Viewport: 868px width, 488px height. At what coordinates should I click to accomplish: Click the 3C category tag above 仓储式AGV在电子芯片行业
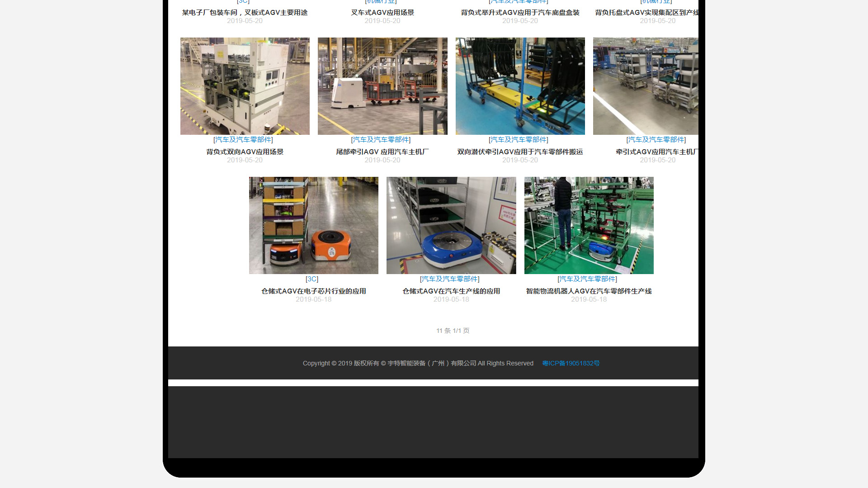312,279
